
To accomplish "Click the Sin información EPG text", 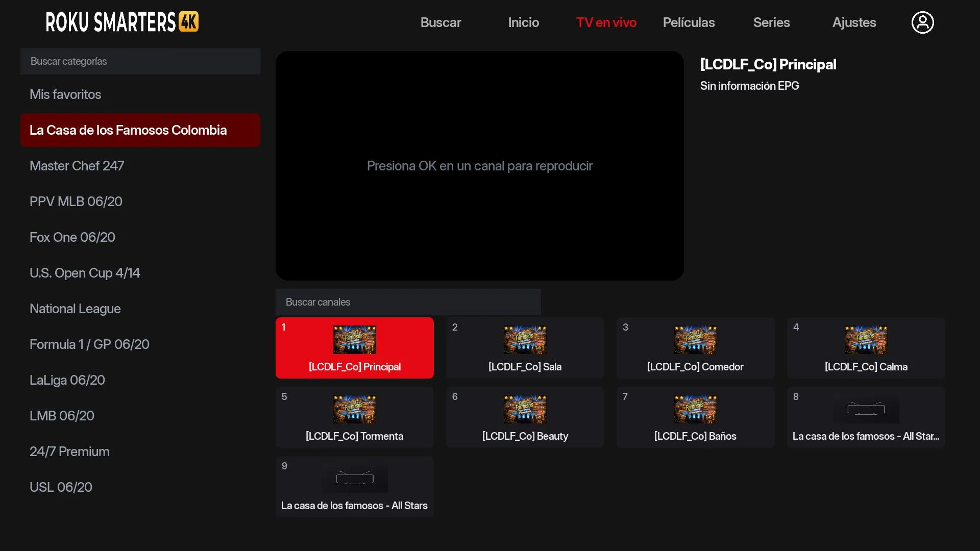I will point(749,86).
